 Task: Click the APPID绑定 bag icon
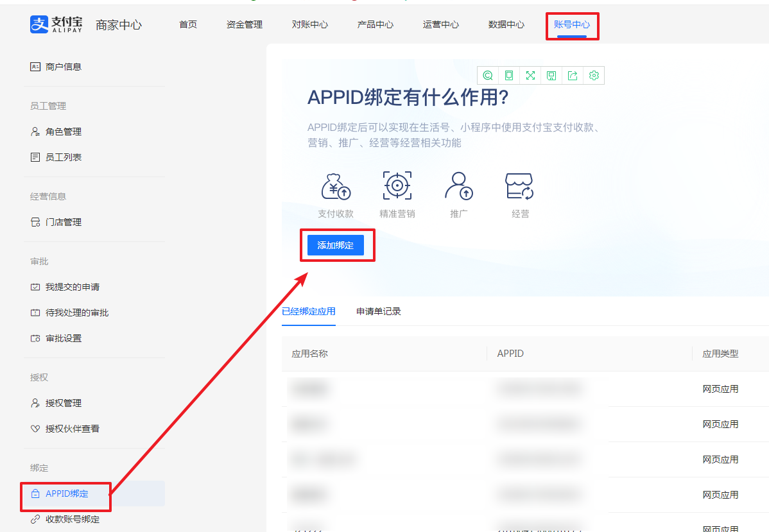[x=35, y=493]
